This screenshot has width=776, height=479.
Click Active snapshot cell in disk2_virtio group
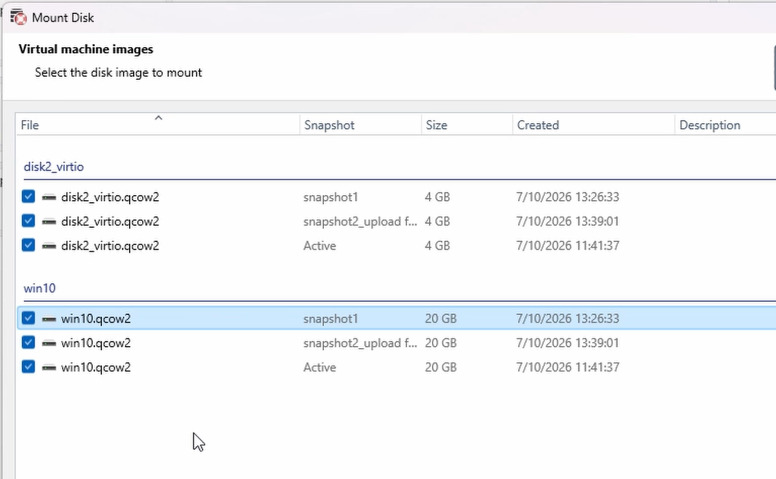tap(320, 245)
